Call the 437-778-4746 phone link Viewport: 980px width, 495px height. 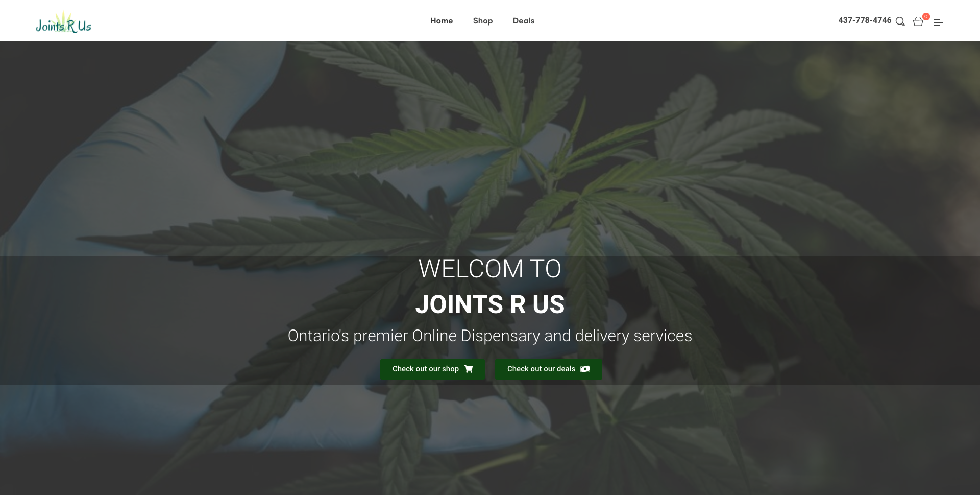[x=865, y=20]
